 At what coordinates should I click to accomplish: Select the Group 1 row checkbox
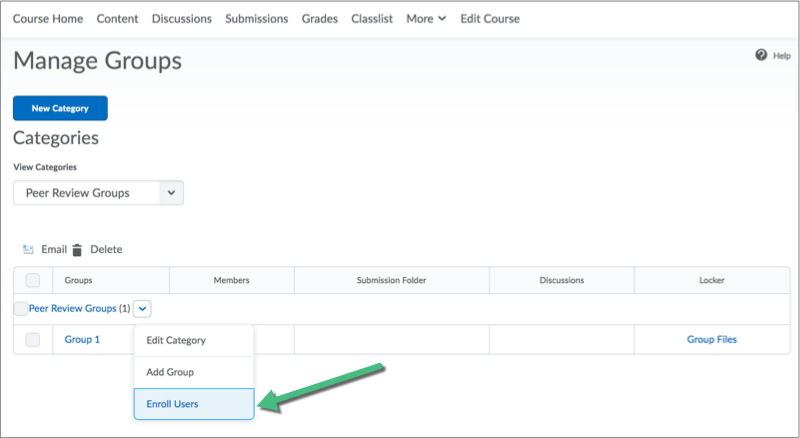click(33, 339)
